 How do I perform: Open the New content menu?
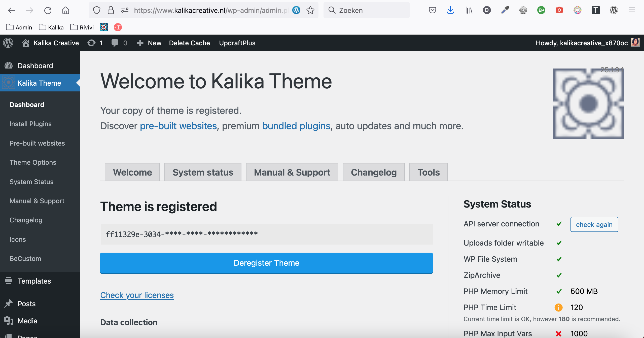pyautogui.click(x=149, y=43)
